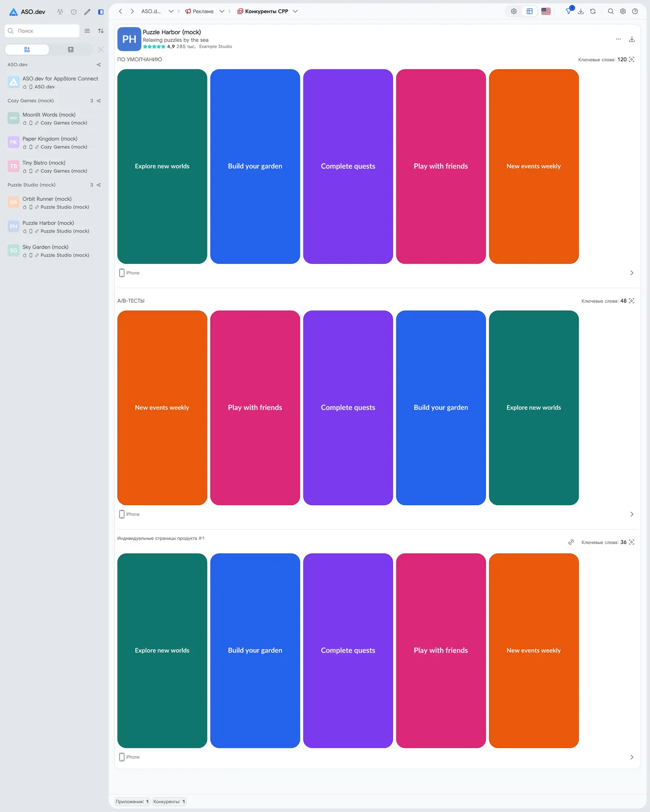650x812 pixels.
Task: Click share icon on Cozy Games (mock) group
Action: (98, 101)
